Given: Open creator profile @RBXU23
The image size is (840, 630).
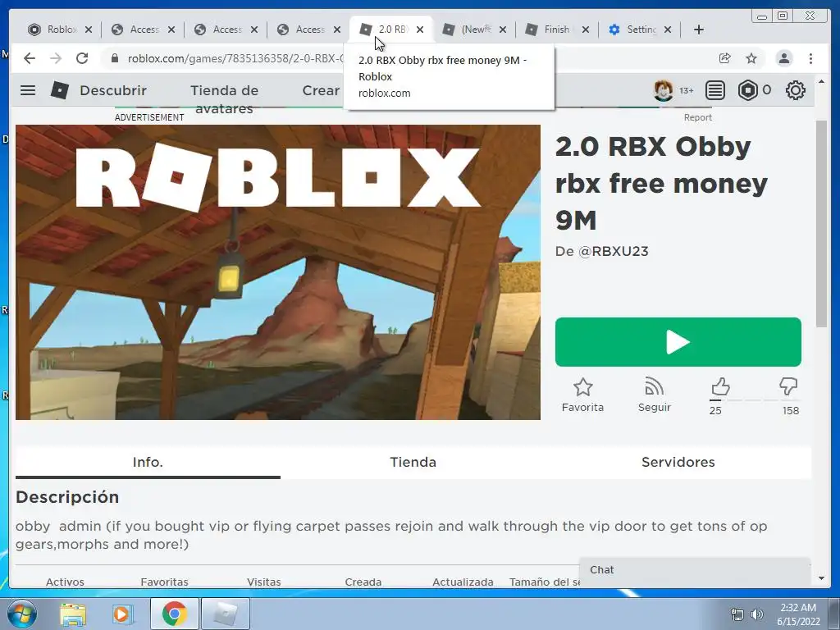Looking at the screenshot, I should 614,251.
